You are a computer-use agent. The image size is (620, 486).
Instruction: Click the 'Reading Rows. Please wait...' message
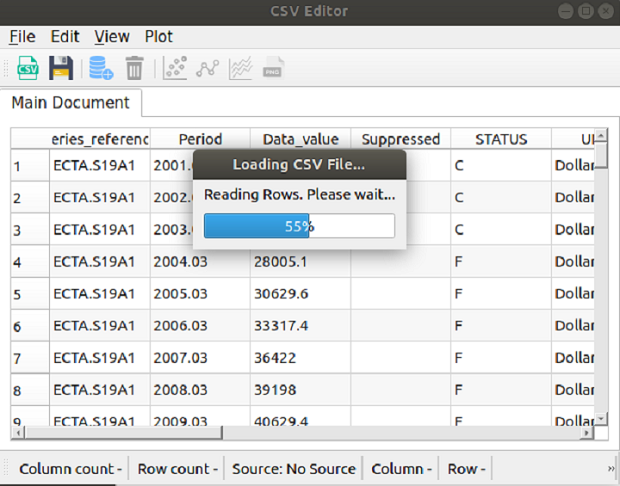click(x=299, y=195)
